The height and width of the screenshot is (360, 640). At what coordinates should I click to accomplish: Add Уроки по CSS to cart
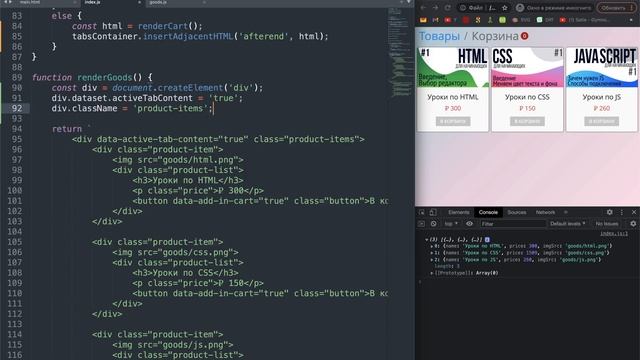click(x=527, y=121)
